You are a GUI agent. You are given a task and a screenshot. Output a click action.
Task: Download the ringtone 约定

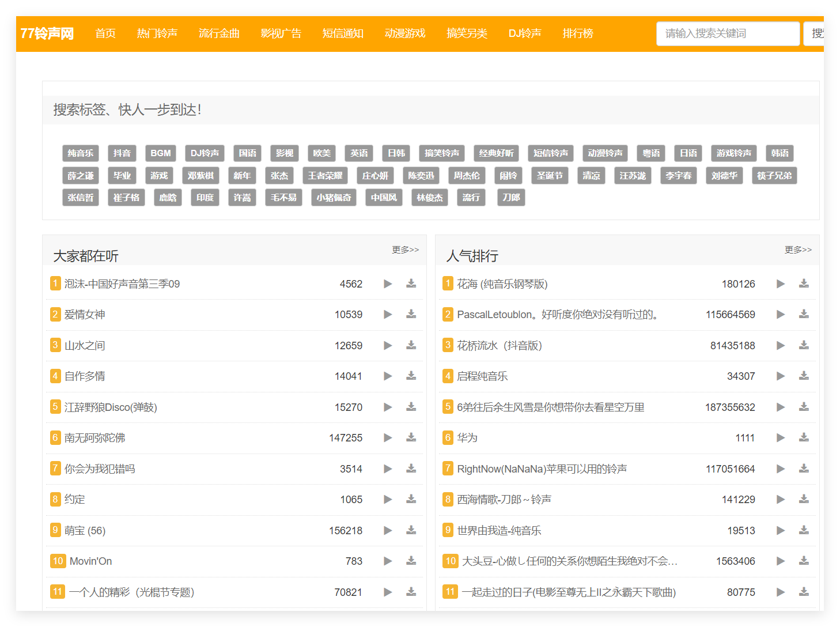click(411, 499)
